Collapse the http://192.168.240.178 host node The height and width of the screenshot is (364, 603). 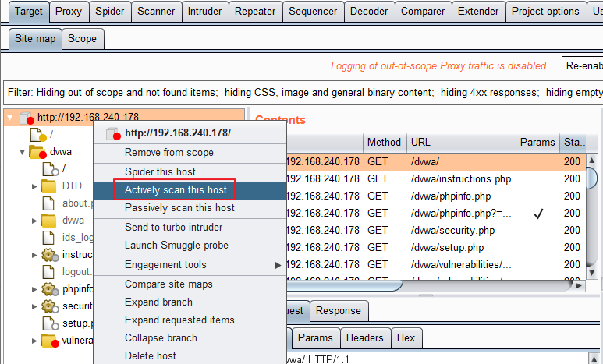click(10, 118)
